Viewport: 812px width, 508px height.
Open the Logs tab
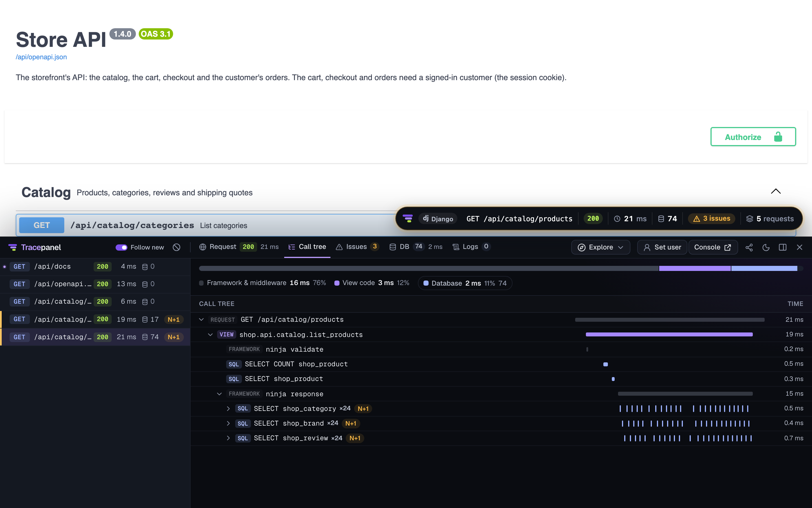click(x=471, y=247)
